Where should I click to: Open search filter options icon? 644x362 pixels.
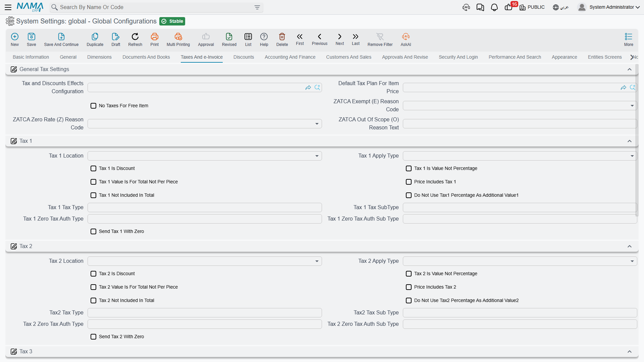tap(257, 7)
